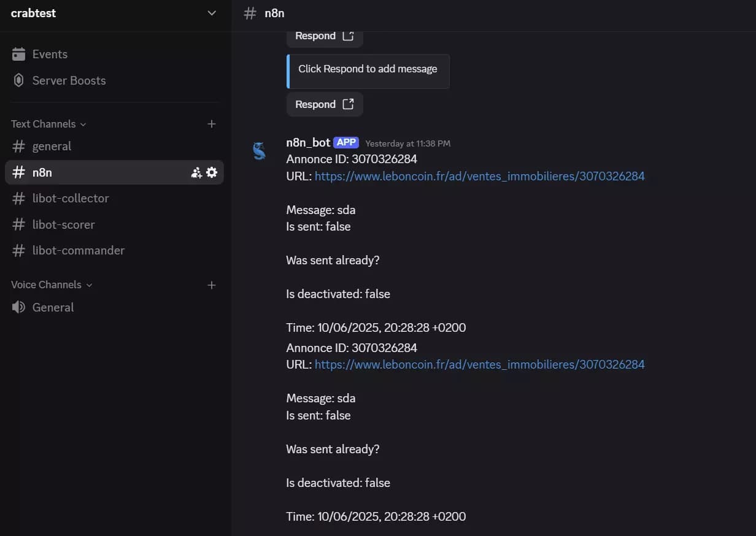
Task: Click the hashtag icon in the n8n channel header
Action: pyautogui.click(x=250, y=13)
